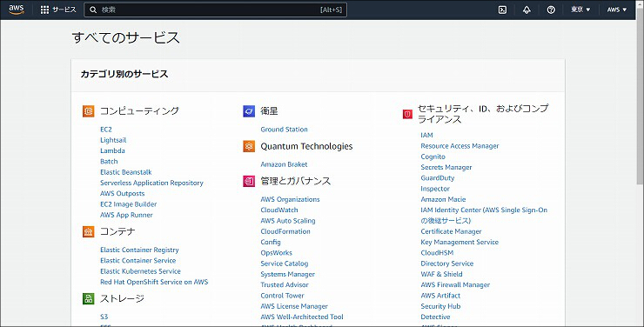This screenshot has height=327, width=644.
Task: Open the Lambda service link
Action: [x=112, y=150]
